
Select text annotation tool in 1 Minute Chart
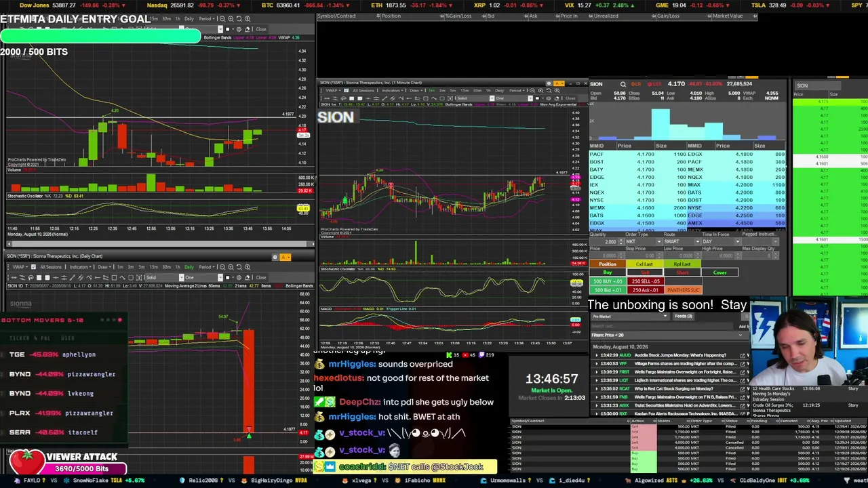pos(450,98)
